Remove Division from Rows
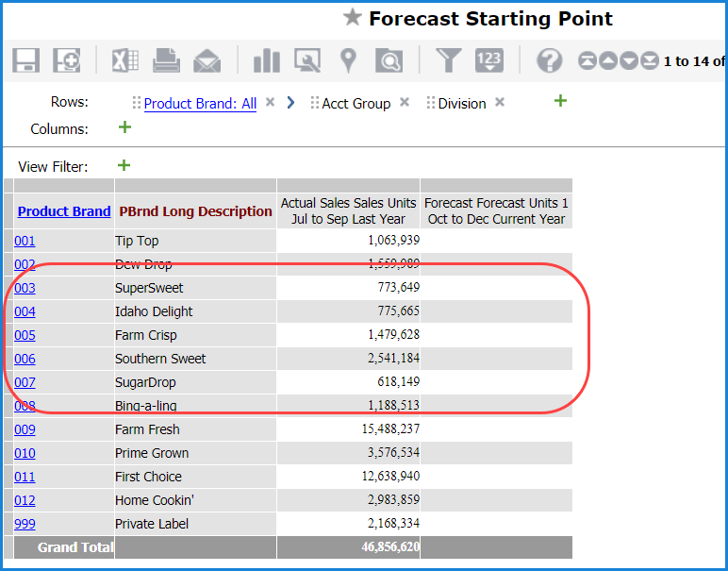 [x=500, y=103]
